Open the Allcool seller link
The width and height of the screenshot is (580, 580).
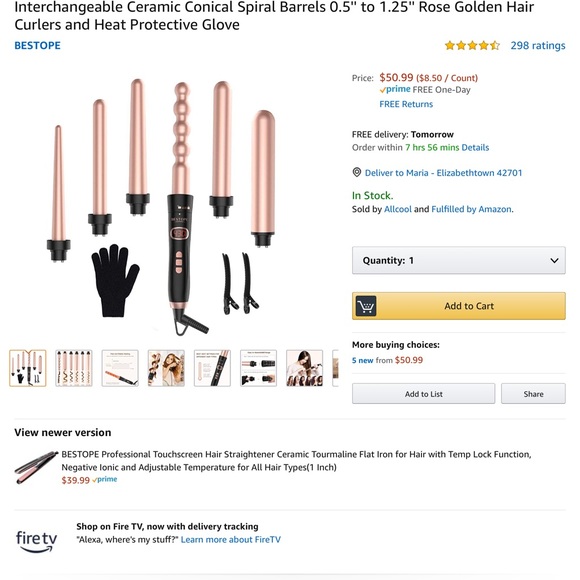point(398,209)
